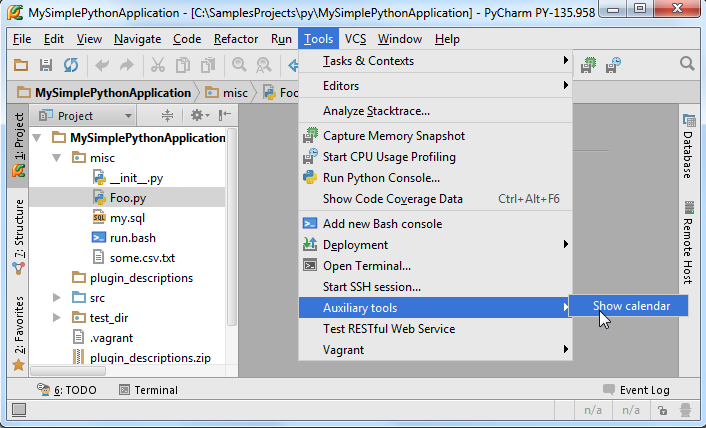706x428 pixels.
Task: Click the Open folder toolbar icon
Action: click(20, 65)
